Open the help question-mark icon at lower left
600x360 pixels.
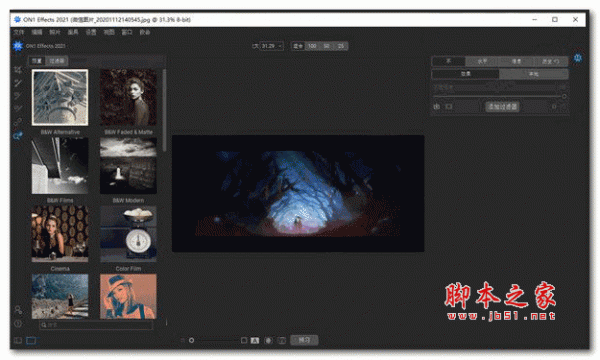pyautogui.click(x=18, y=324)
